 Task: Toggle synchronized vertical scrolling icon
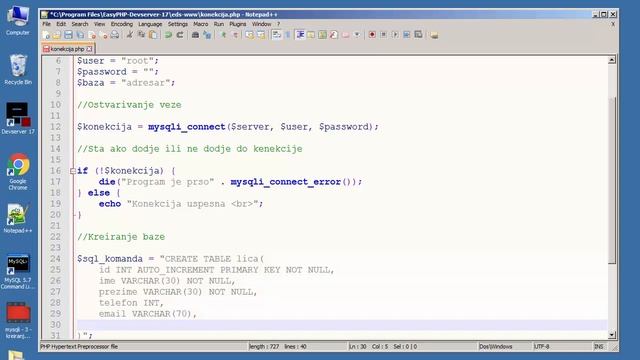[249, 35]
